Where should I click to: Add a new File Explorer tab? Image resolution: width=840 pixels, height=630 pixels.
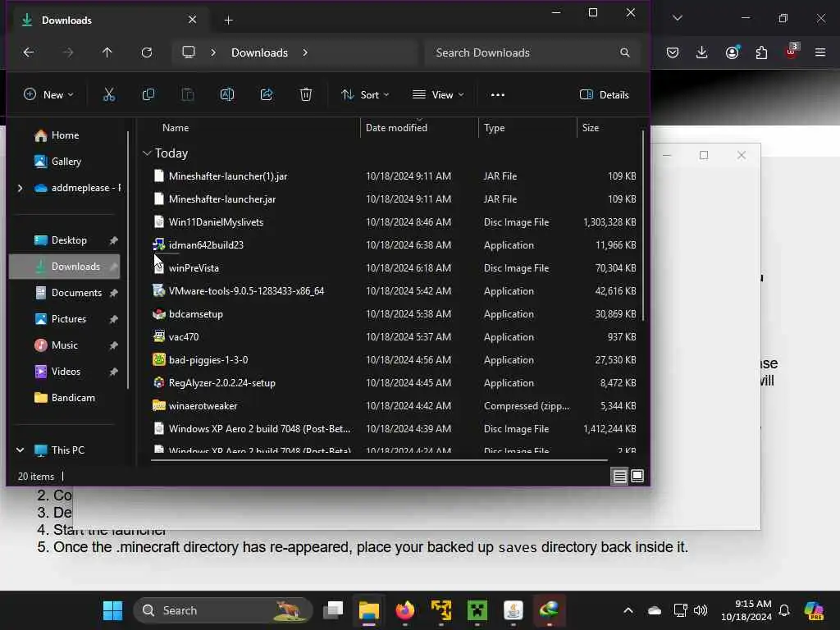(x=228, y=21)
